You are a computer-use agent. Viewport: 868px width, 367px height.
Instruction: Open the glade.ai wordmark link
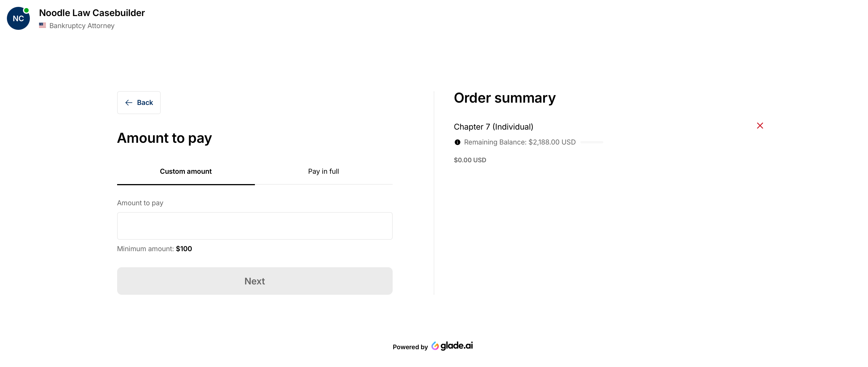[x=457, y=346]
